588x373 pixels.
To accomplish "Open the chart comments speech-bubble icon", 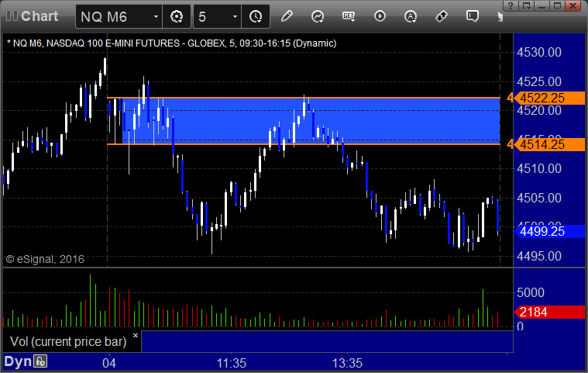I will coord(472,16).
